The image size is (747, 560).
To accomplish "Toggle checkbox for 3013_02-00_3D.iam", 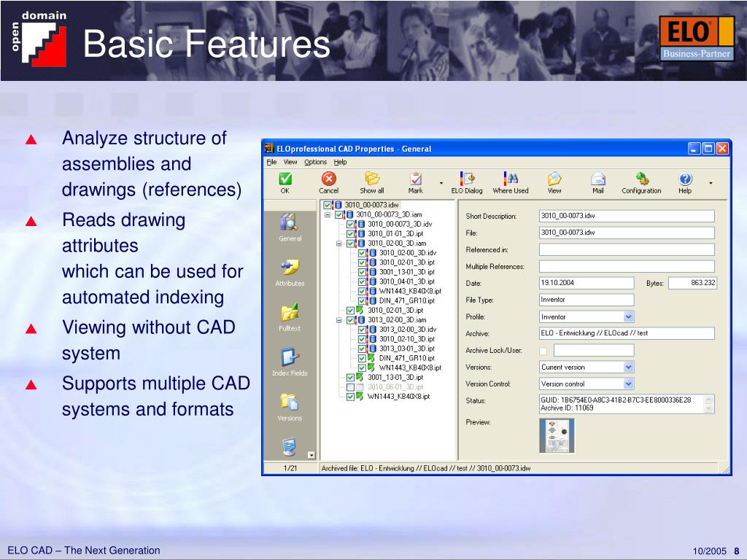I will coord(350,320).
